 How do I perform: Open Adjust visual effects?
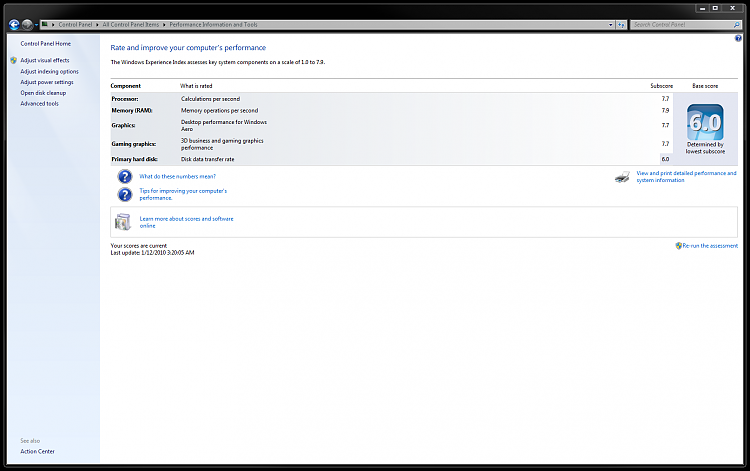tap(45, 60)
